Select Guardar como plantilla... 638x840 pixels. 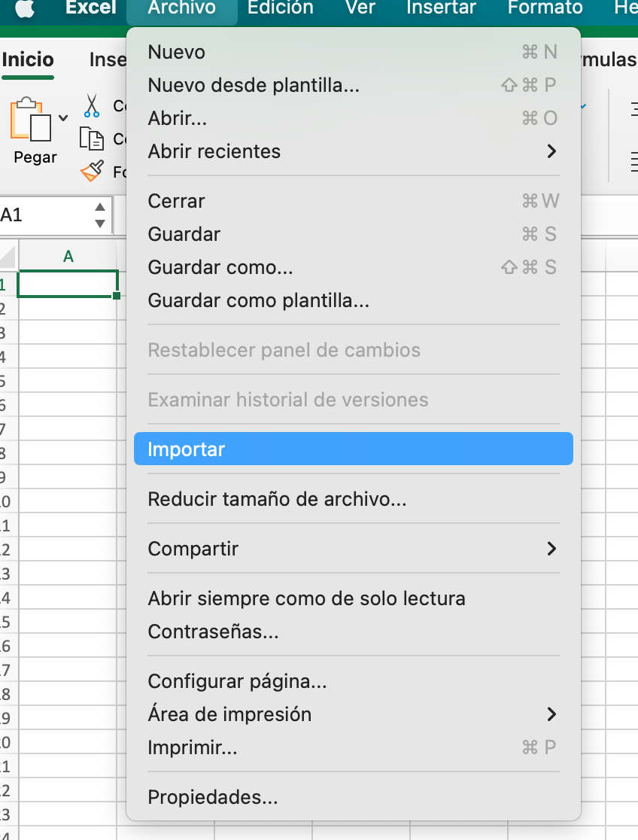(354, 300)
